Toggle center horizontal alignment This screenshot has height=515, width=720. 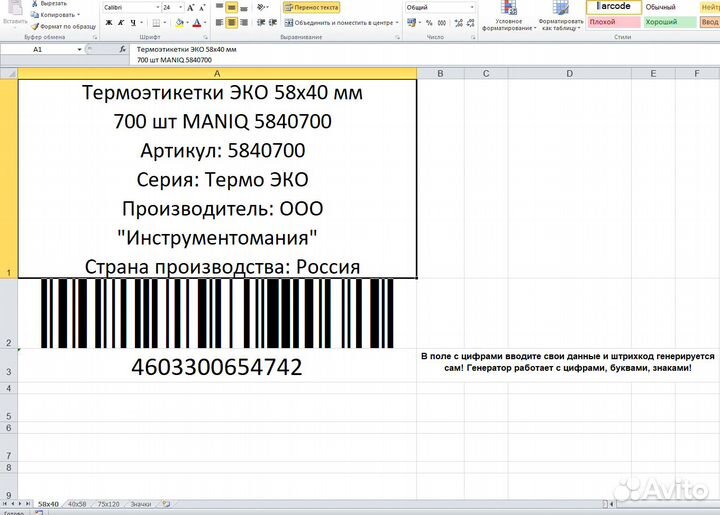(232, 22)
